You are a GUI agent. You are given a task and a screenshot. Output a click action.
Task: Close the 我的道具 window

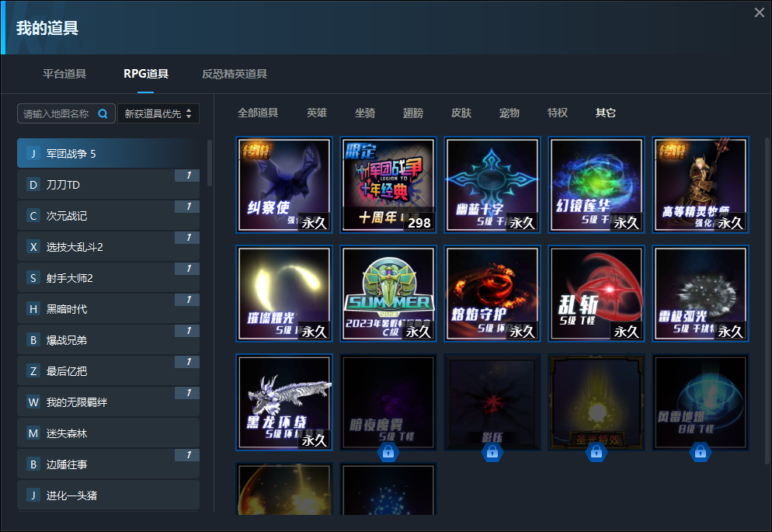(760, 12)
